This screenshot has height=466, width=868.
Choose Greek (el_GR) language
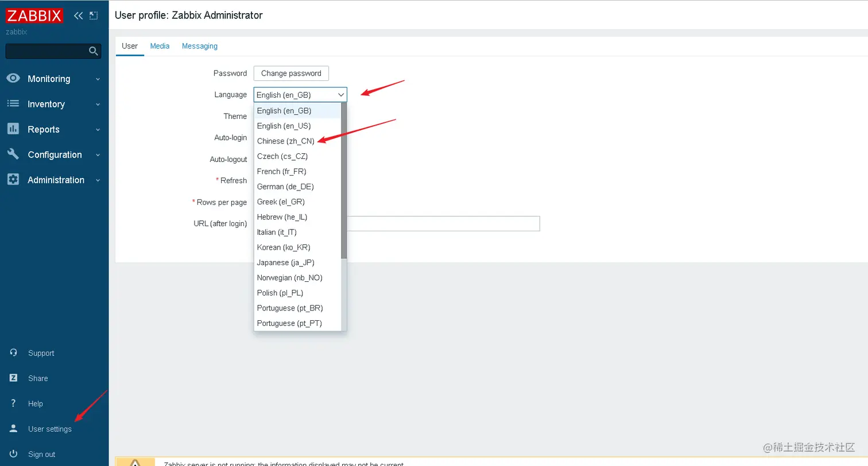point(298,202)
